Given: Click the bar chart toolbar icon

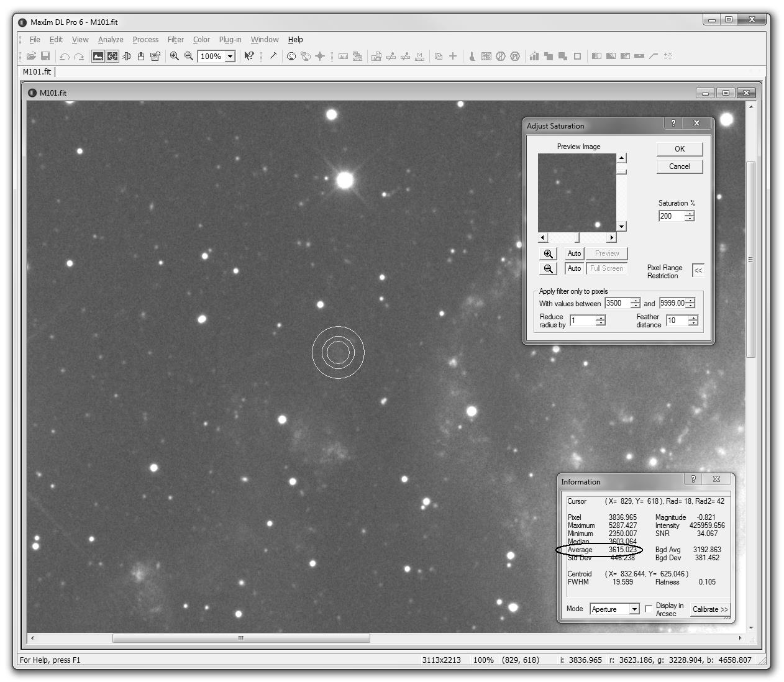Looking at the screenshot, I should click(534, 56).
